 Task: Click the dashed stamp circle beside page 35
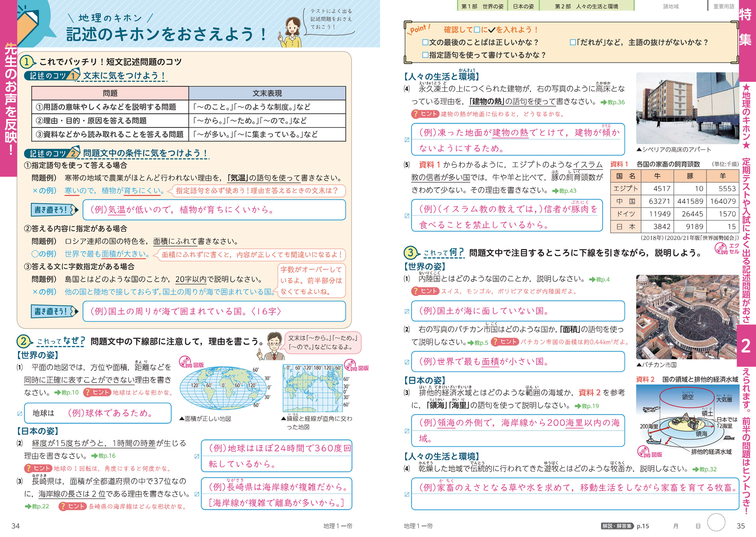716,523
